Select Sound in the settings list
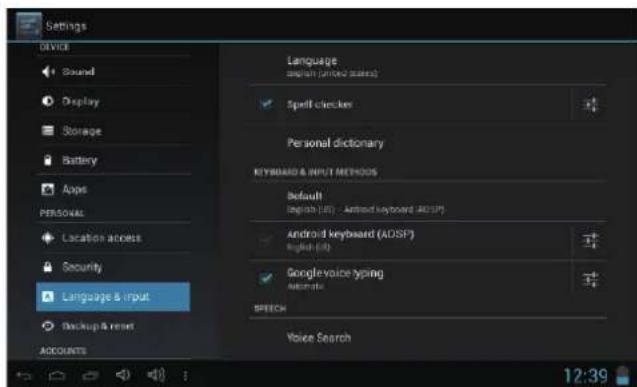 (113, 72)
